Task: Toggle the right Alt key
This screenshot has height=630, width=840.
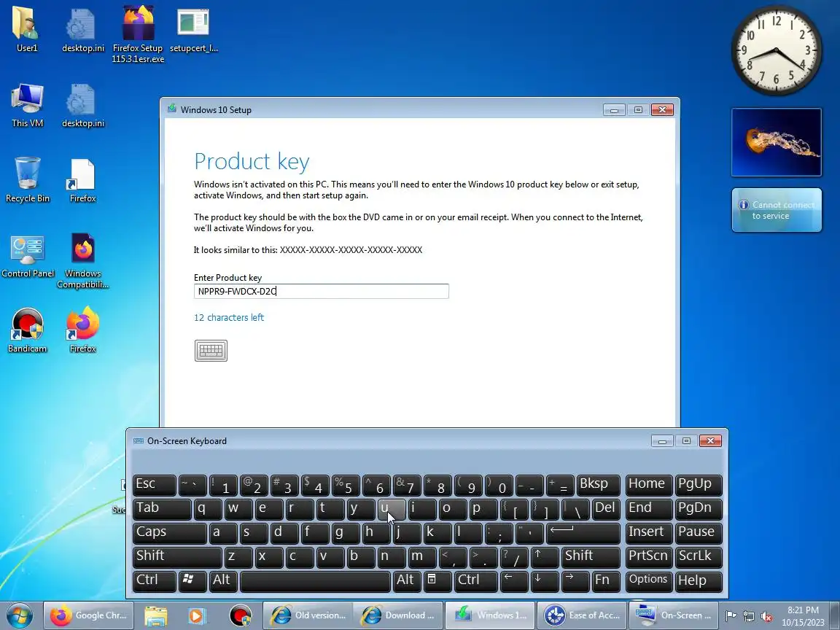Action: click(x=407, y=581)
